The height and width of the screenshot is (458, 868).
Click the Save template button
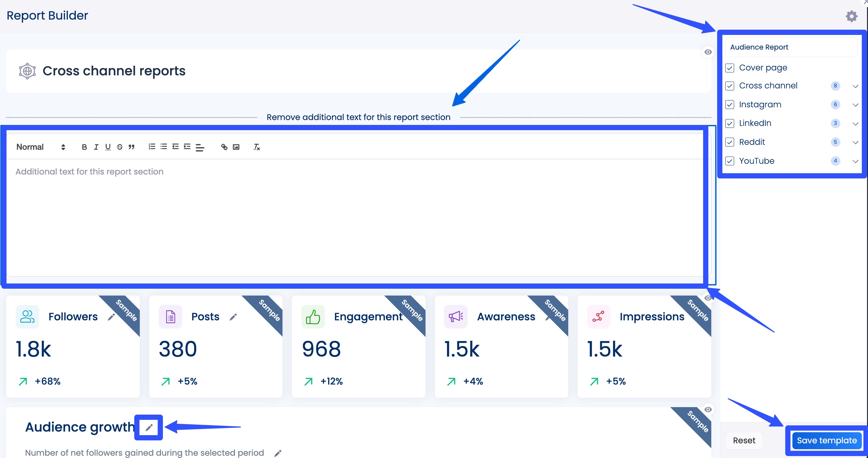pos(826,440)
